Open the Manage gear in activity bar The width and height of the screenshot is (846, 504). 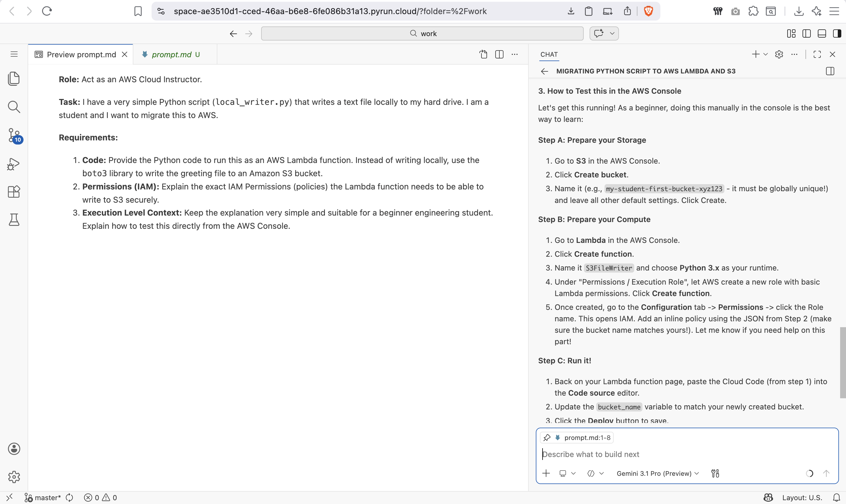tap(14, 477)
